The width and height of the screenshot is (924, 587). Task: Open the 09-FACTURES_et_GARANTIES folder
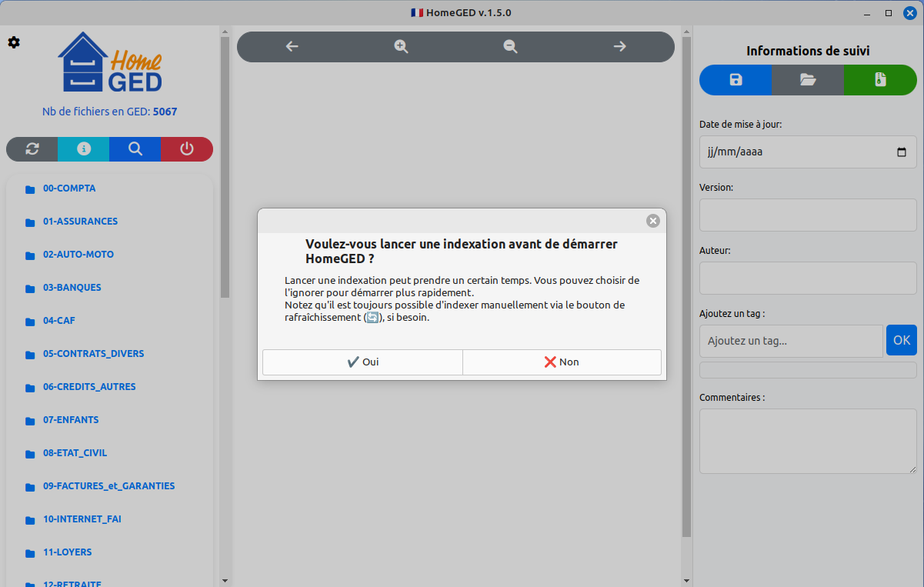tap(108, 486)
